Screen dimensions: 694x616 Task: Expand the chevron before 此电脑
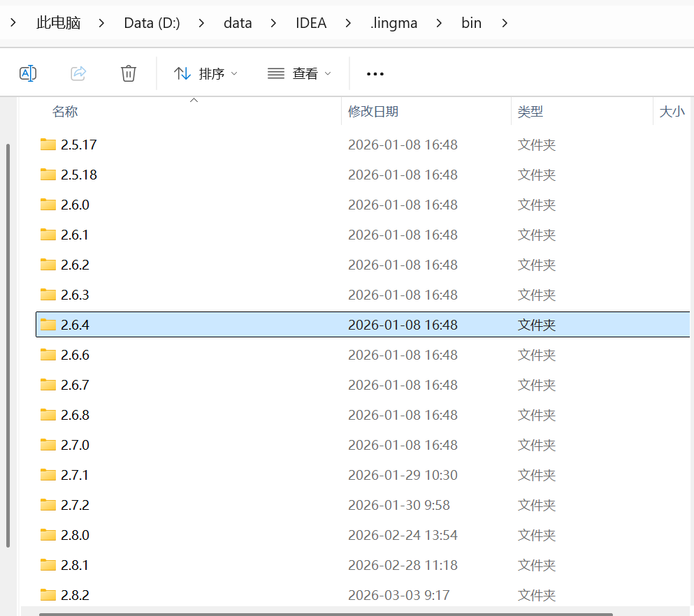point(13,22)
